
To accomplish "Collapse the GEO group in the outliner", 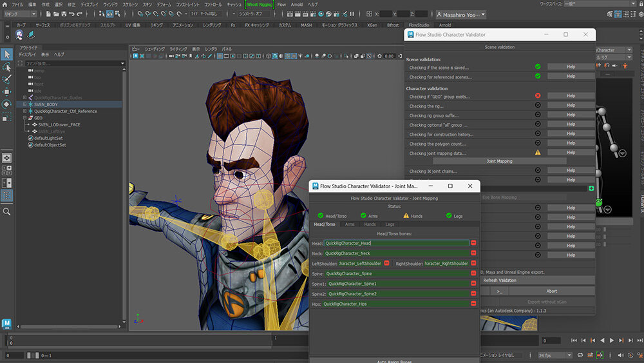I will [x=24, y=118].
